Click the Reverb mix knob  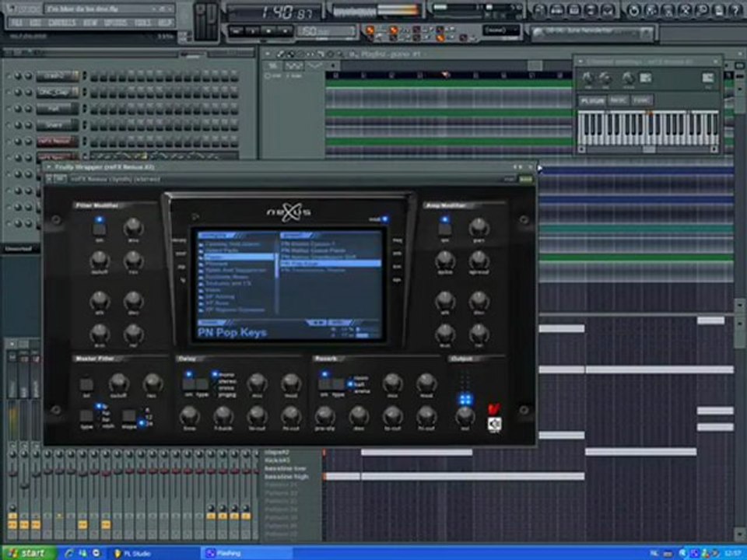click(392, 383)
